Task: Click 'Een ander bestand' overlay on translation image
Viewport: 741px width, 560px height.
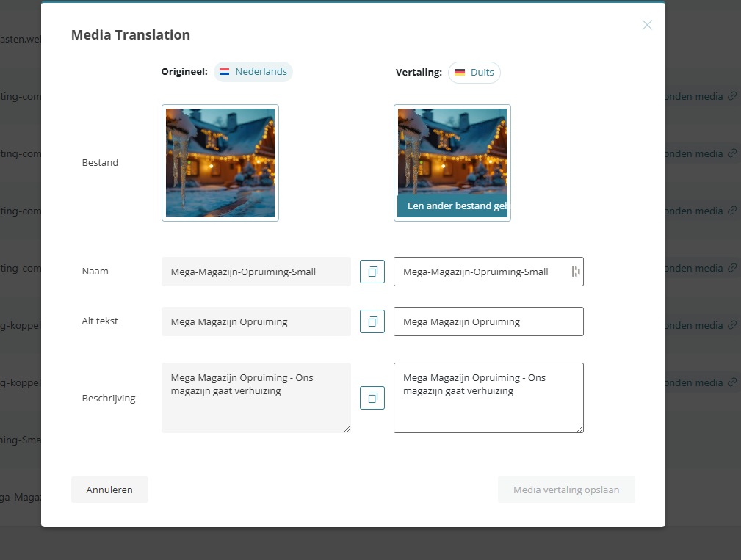Action: [452, 206]
